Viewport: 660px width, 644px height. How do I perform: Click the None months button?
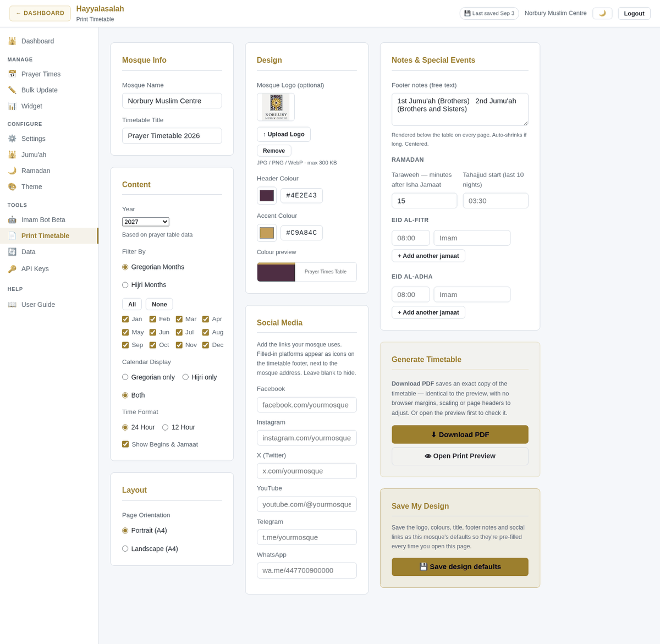point(159,304)
